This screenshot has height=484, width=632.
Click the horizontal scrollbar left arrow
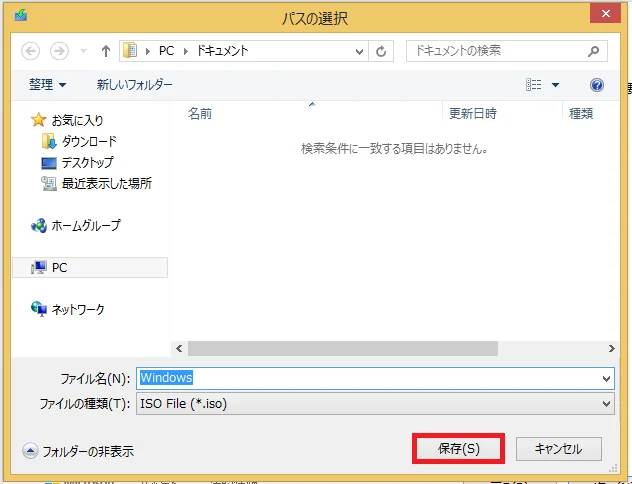click(179, 349)
